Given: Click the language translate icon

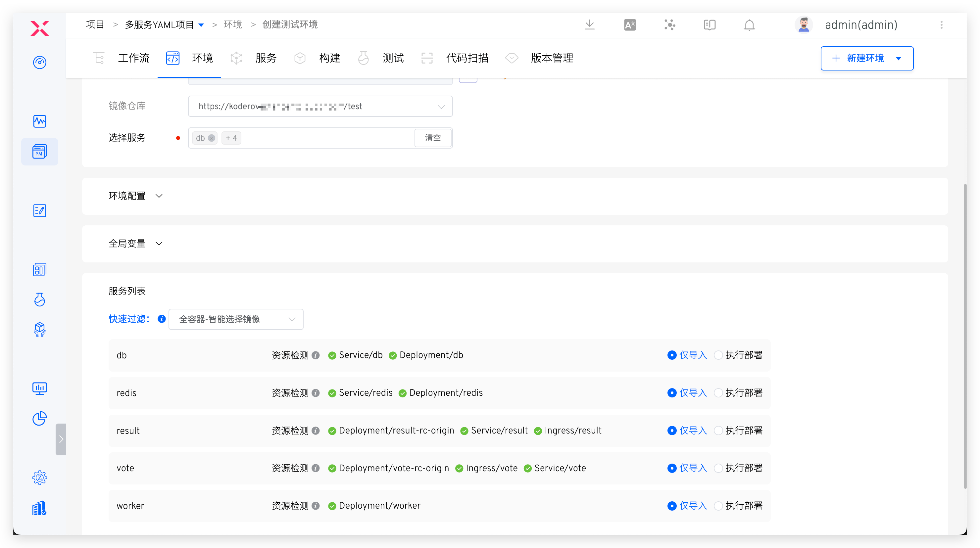Looking at the screenshot, I should click(x=630, y=25).
